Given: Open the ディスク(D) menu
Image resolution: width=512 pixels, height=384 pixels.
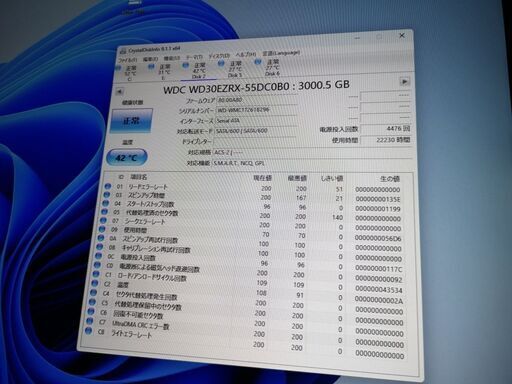Looking at the screenshot, I should [x=219, y=56].
